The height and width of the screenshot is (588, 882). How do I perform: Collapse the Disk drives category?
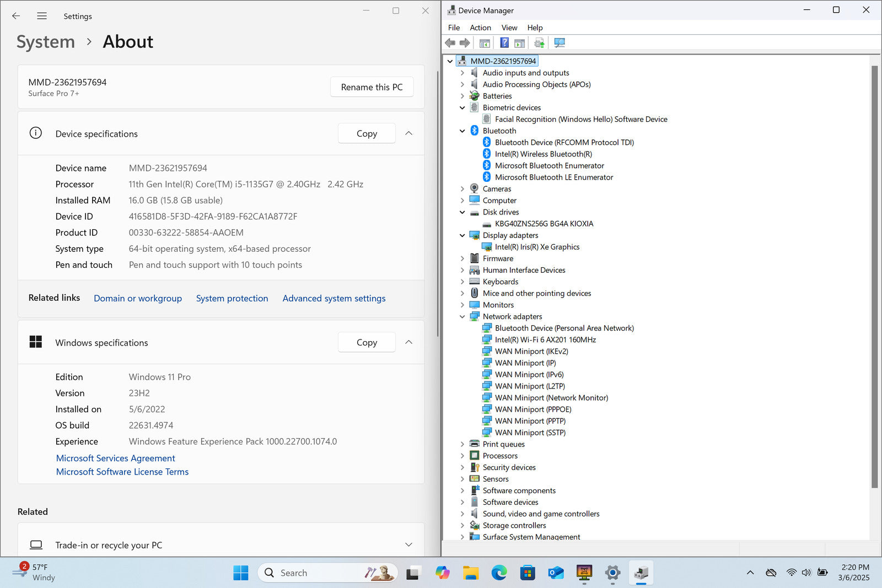click(462, 212)
